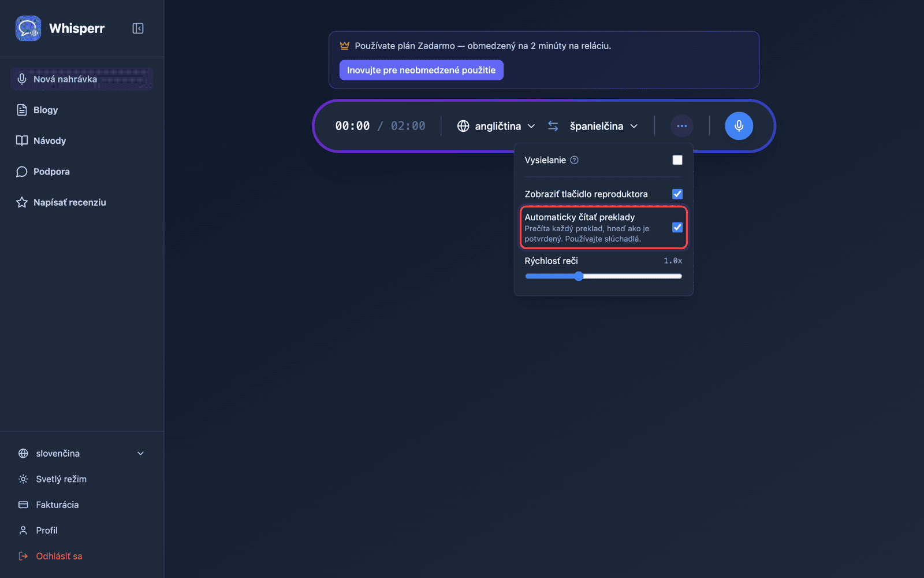Click the Rýchlosť reči label

coord(551,261)
